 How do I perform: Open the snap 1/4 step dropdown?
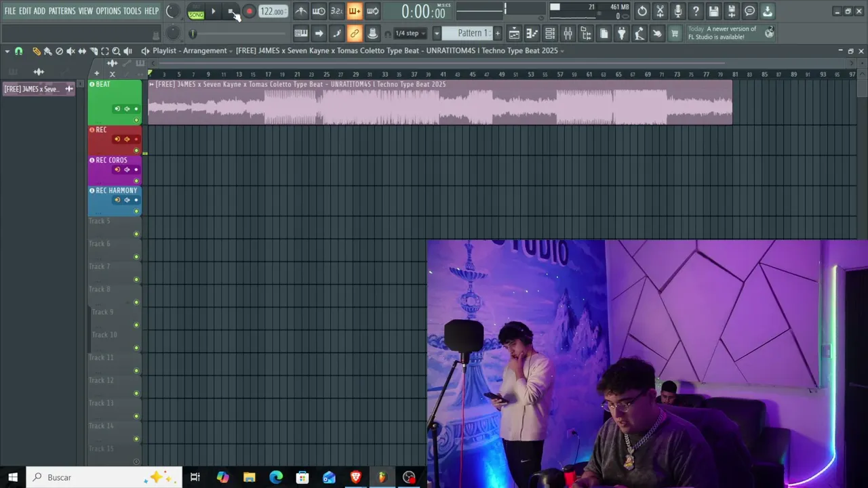[410, 33]
